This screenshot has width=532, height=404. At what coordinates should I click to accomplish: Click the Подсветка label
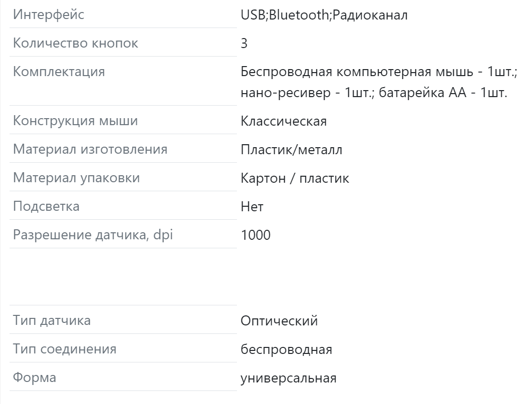pyautogui.click(x=46, y=206)
